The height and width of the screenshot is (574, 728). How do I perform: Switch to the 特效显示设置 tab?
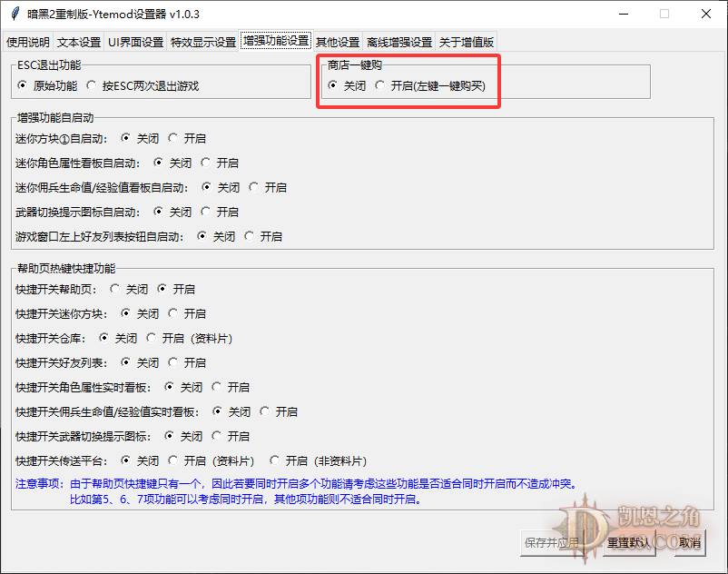point(203,43)
